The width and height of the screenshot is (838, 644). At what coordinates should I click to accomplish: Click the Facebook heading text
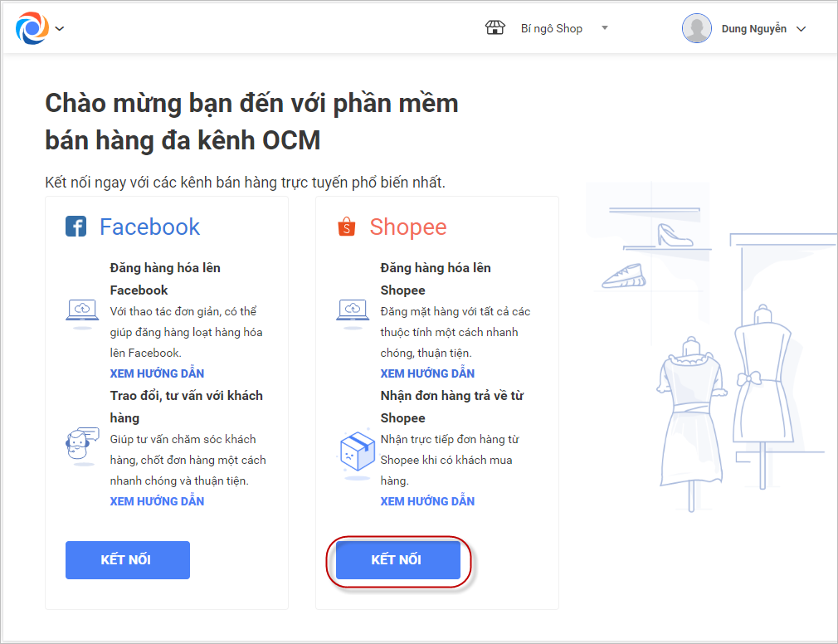[x=149, y=227]
